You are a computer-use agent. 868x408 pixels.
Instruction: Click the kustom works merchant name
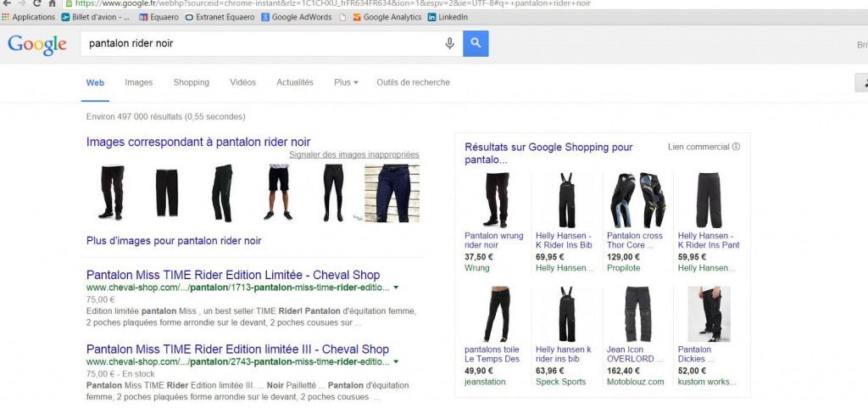708,382
